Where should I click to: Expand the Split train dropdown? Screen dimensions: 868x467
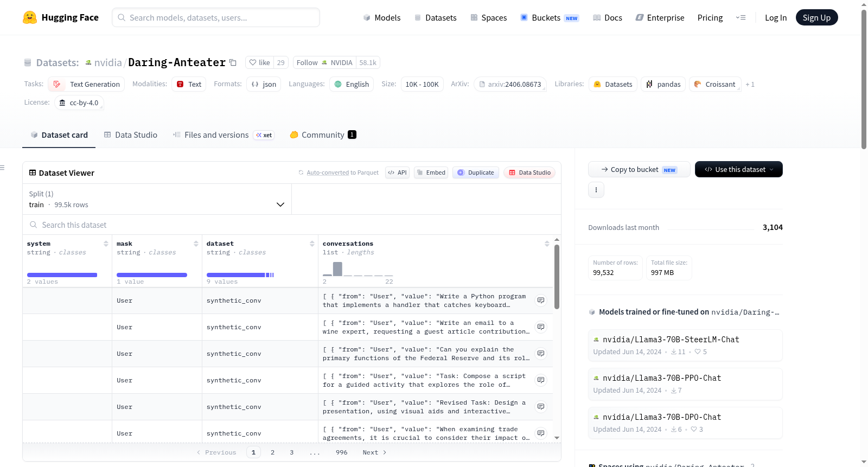(157, 199)
